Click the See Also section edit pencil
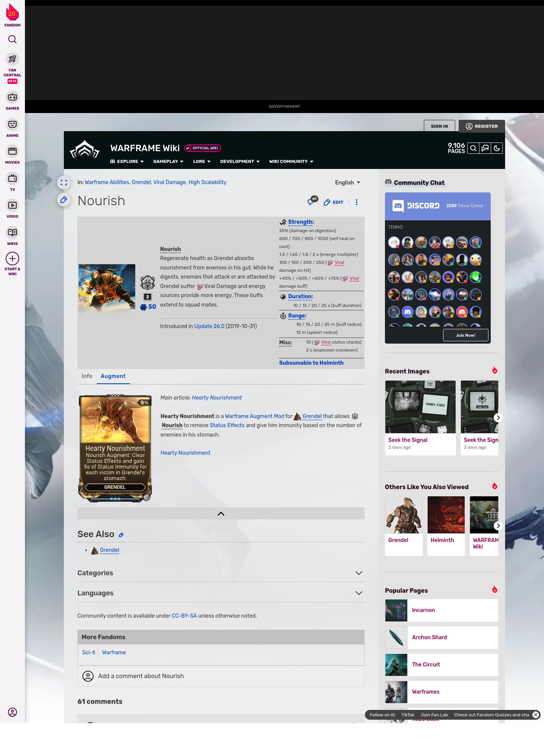 pos(121,535)
